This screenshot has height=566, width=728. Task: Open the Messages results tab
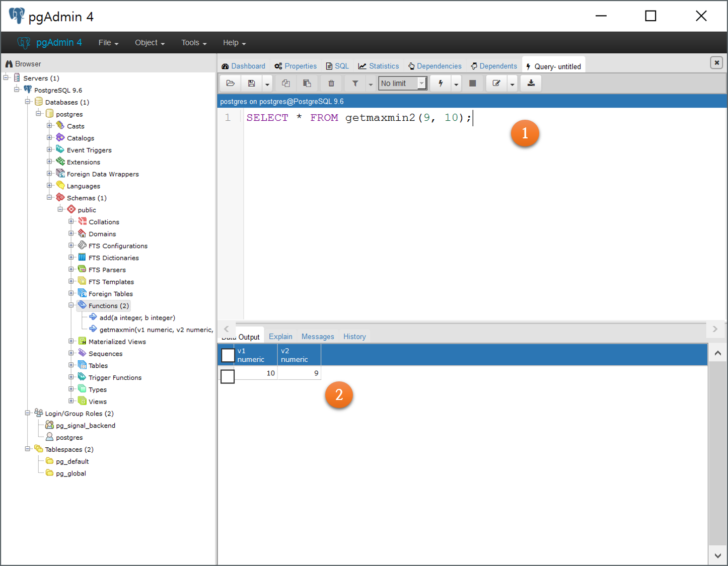pyautogui.click(x=318, y=337)
